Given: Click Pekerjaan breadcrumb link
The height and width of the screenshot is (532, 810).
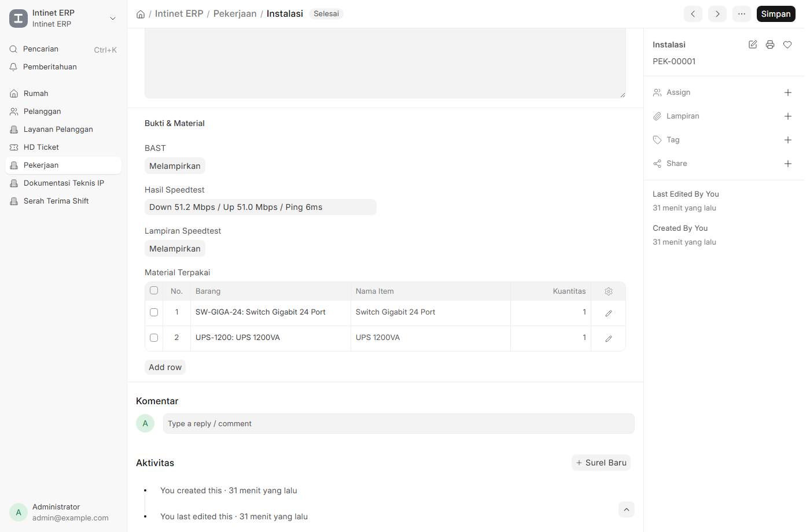Looking at the screenshot, I should point(235,13).
